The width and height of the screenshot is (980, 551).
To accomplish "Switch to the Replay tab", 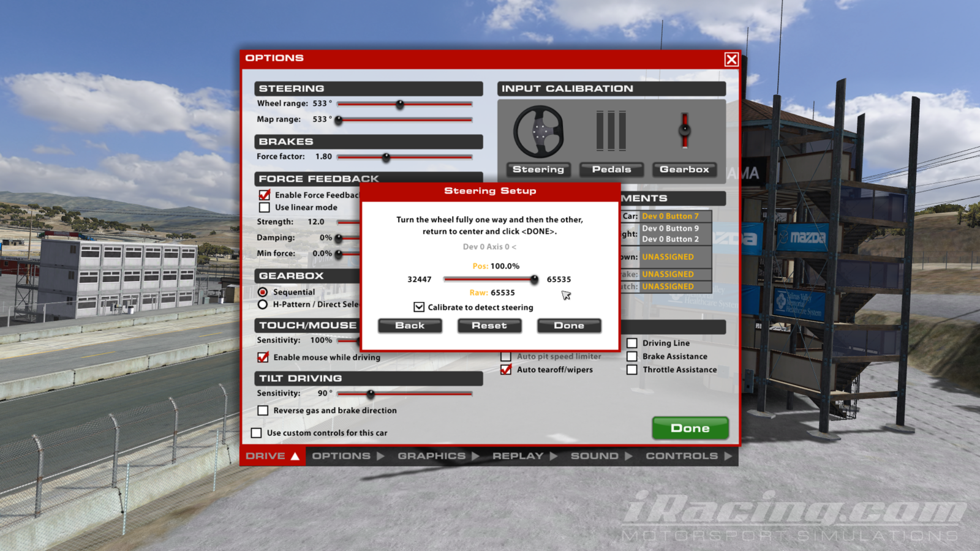I will pos(524,456).
